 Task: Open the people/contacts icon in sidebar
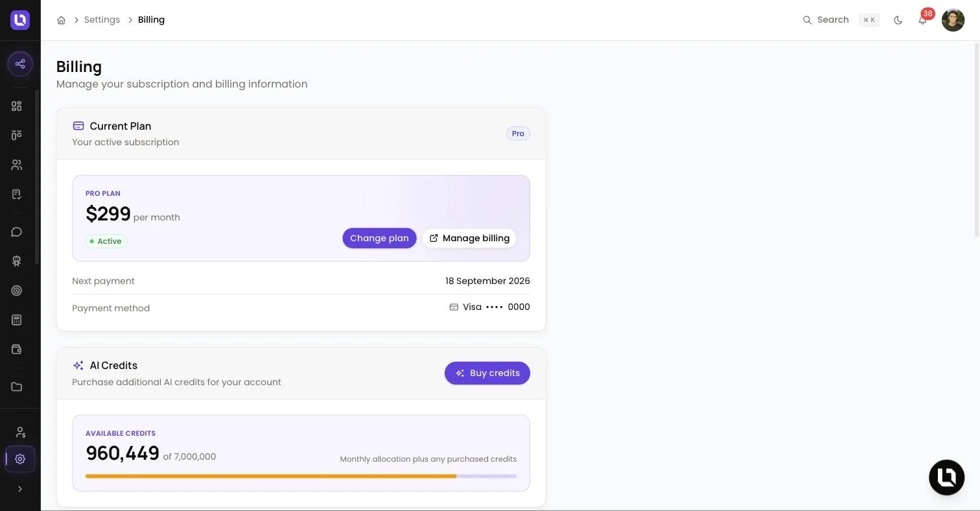click(x=17, y=165)
